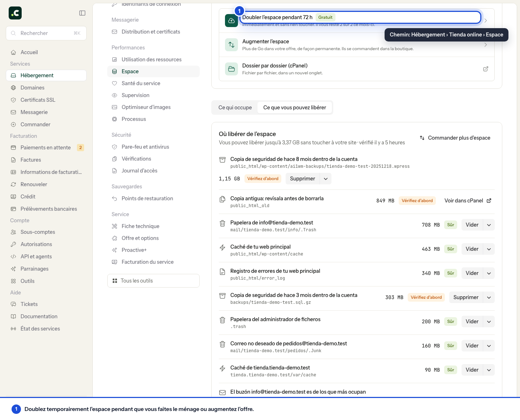The height and width of the screenshot is (420, 520).
Task: Click the folder icon beside Dossier par dossier
Action: click(x=231, y=69)
